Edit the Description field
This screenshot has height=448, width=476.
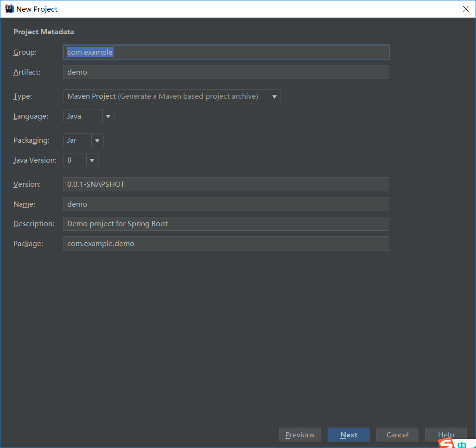[x=226, y=224]
